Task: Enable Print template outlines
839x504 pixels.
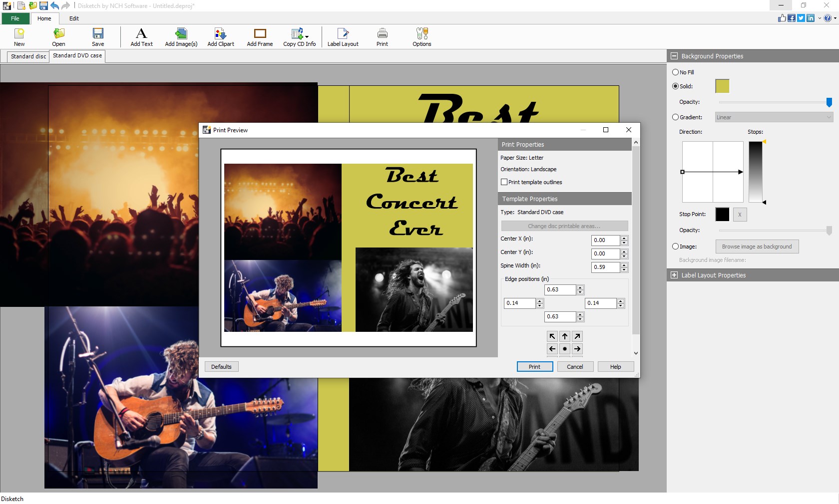Action: tap(504, 182)
